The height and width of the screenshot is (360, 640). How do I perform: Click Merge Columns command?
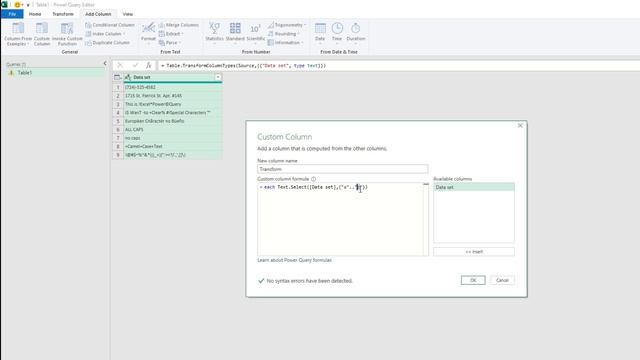coord(178,25)
